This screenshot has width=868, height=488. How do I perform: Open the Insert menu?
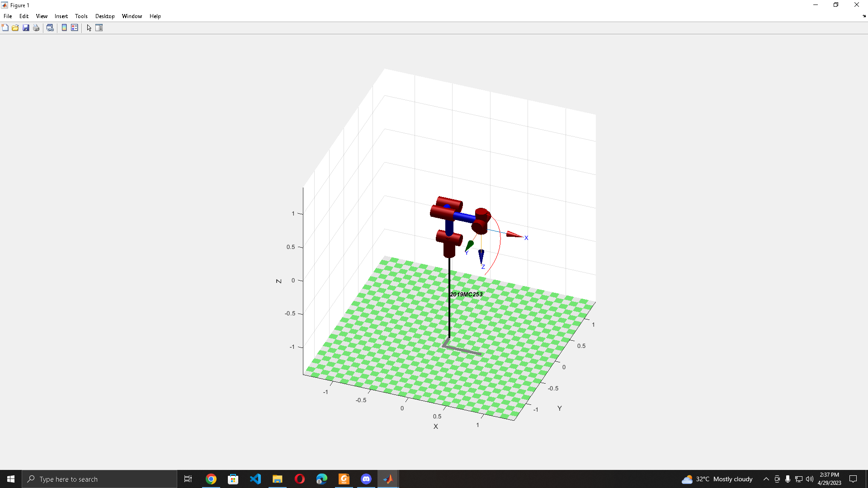(61, 16)
